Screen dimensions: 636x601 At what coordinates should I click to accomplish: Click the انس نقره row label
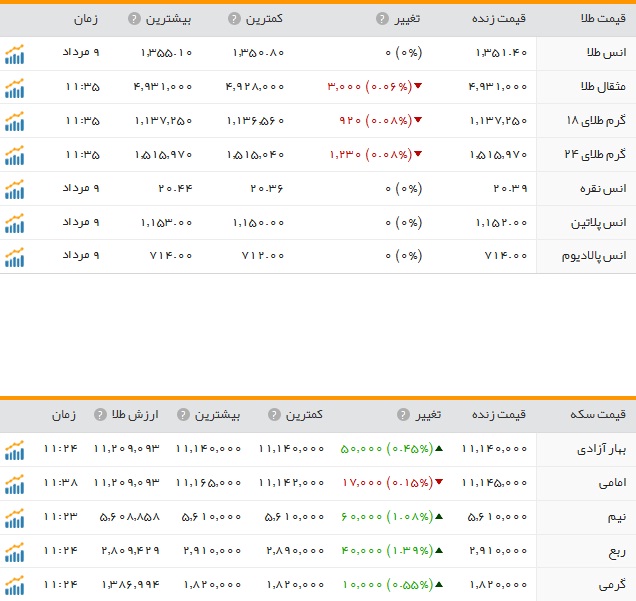(x=603, y=189)
